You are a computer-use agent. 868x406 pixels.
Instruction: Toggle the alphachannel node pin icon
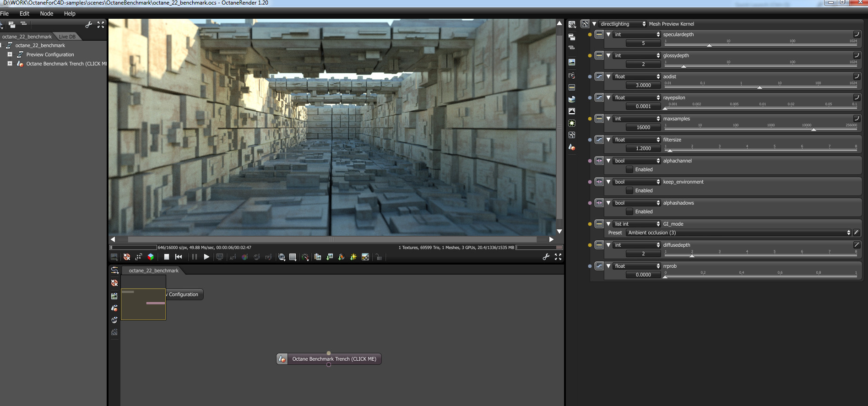click(599, 161)
